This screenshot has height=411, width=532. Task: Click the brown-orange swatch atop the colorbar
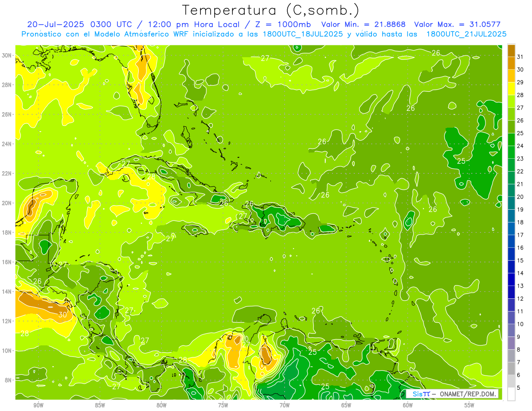pos(511,51)
